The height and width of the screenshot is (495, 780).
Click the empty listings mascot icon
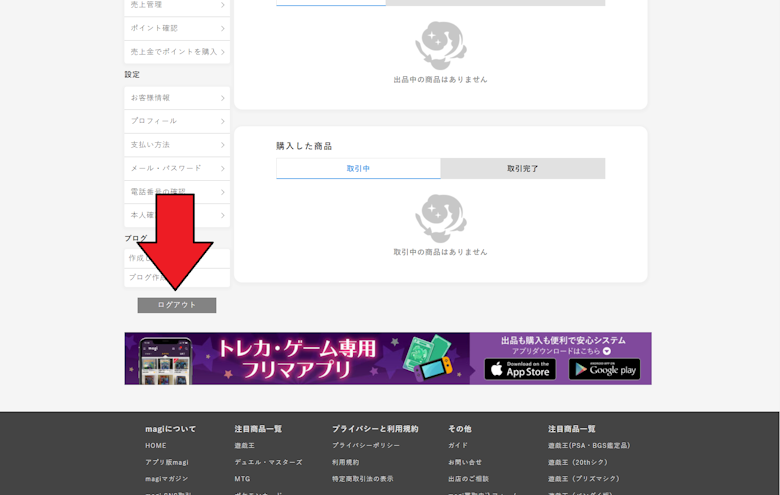pos(440,45)
